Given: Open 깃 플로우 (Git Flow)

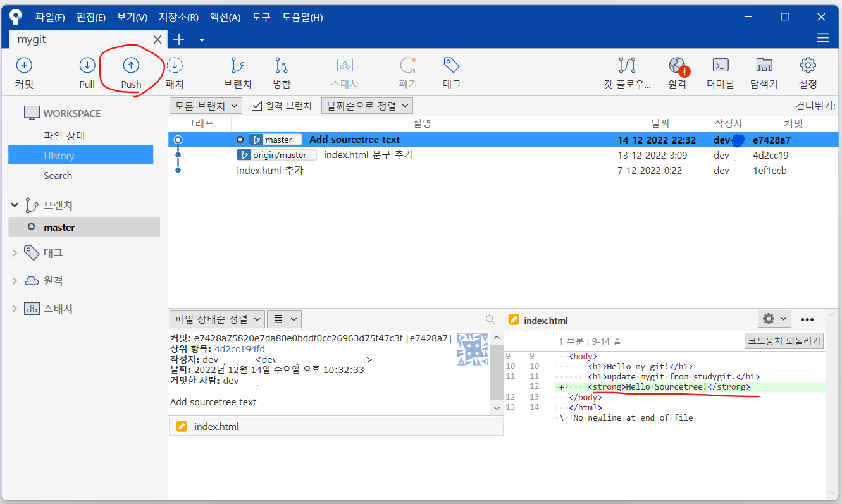Looking at the screenshot, I should [x=626, y=71].
